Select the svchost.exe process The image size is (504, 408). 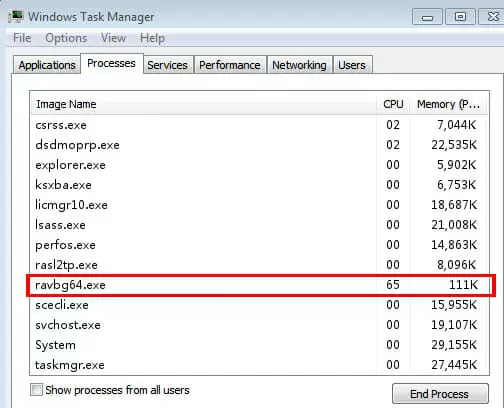tap(259, 325)
